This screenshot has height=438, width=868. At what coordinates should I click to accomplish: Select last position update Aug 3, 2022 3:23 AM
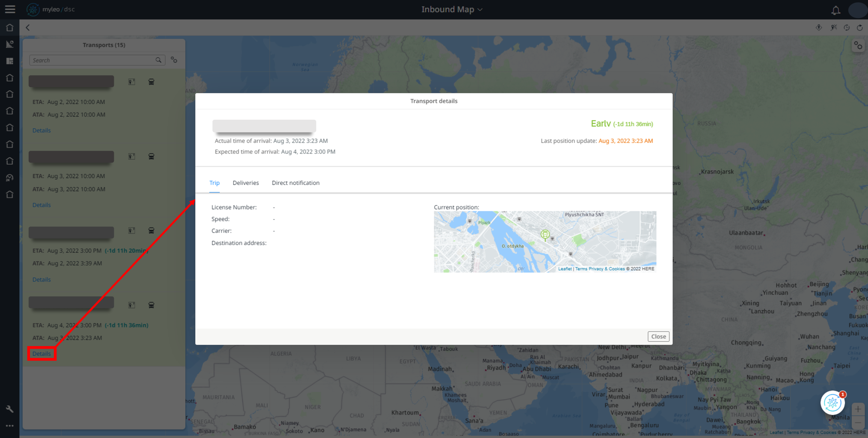pos(625,141)
